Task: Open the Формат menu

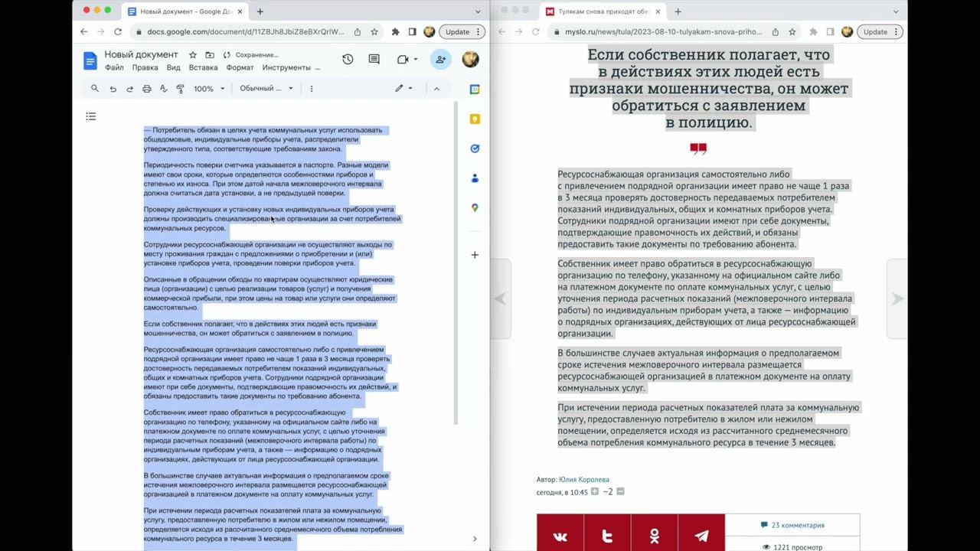Action: (x=240, y=67)
